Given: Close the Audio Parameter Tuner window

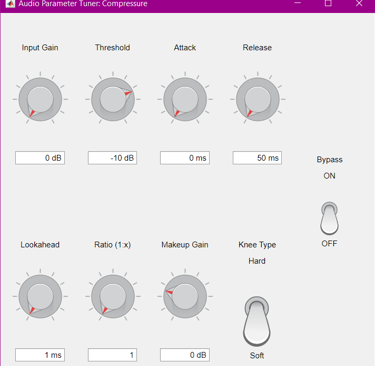Looking at the screenshot, I should [359, 3].
